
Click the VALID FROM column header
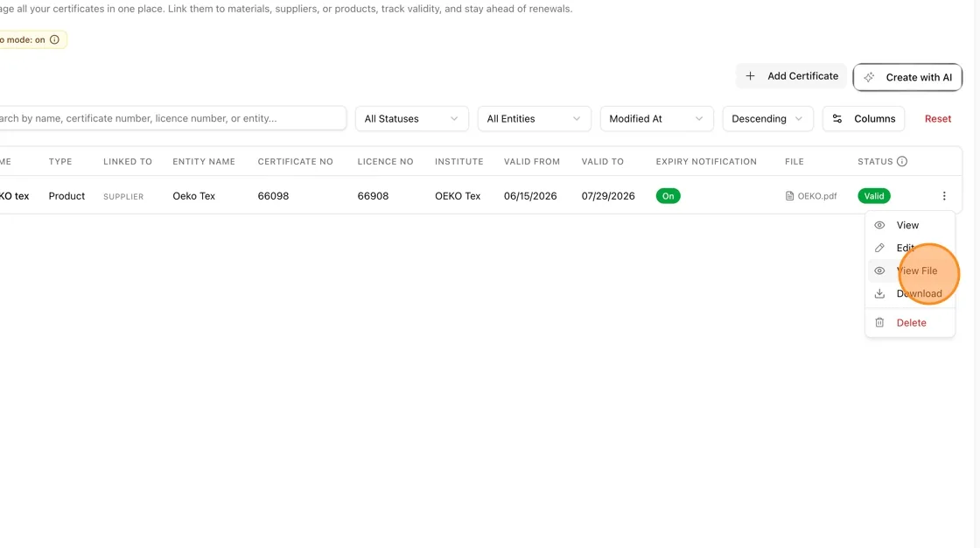click(532, 161)
